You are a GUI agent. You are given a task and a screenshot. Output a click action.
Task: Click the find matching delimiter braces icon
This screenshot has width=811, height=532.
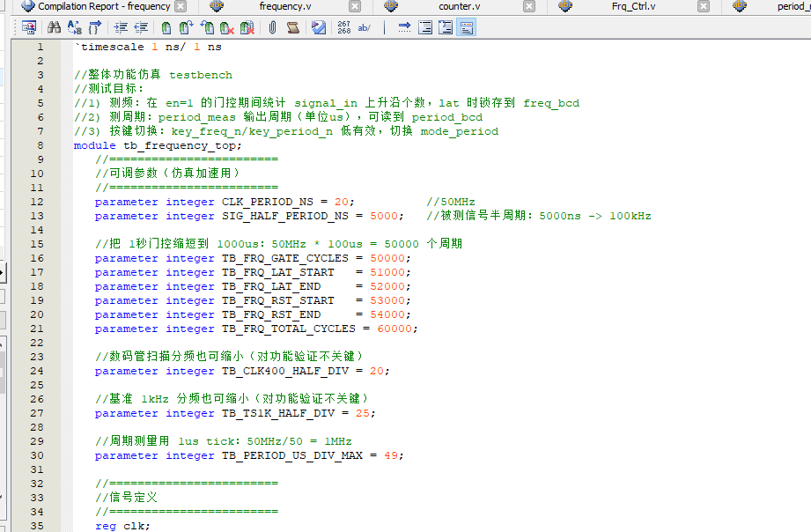point(94,27)
